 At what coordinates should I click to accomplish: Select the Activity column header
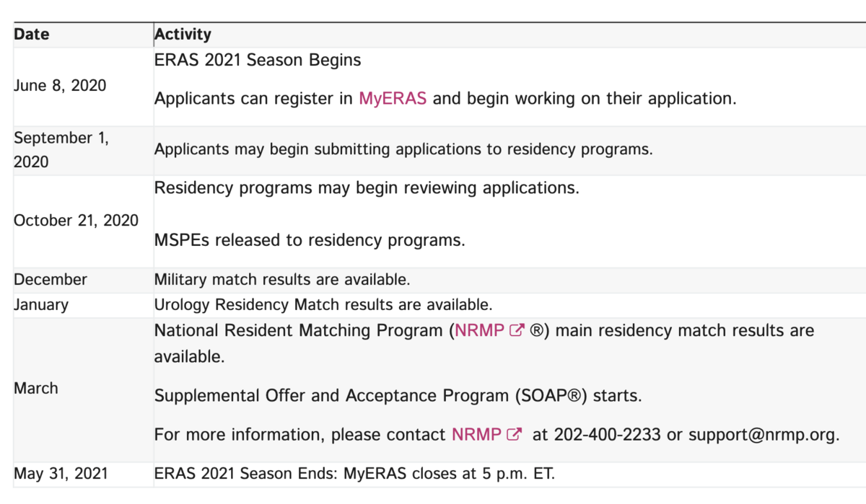183,35
